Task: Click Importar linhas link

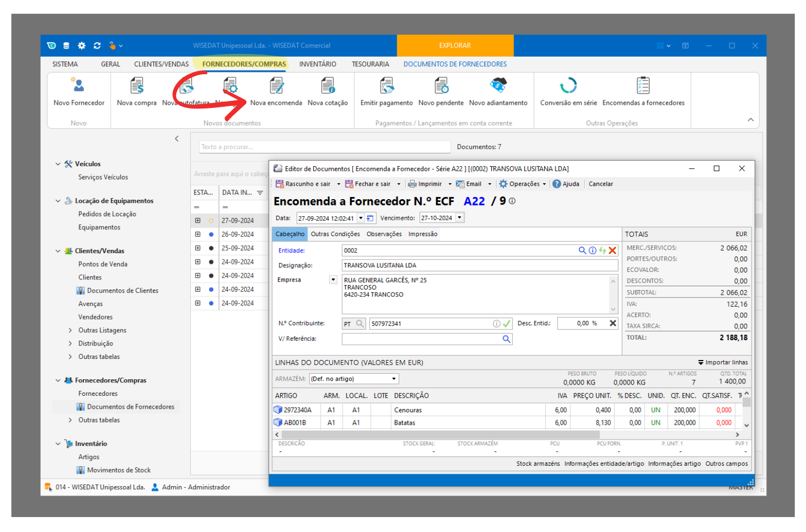Action: click(723, 362)
